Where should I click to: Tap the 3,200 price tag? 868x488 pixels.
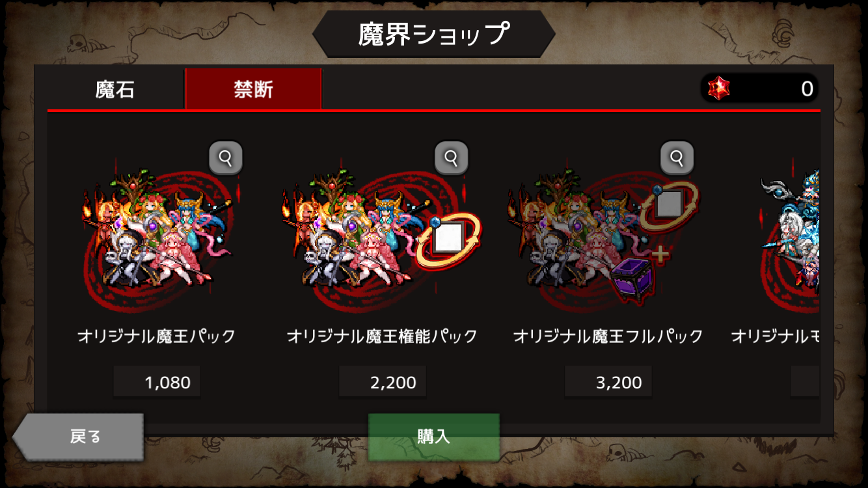click(608, 382)
